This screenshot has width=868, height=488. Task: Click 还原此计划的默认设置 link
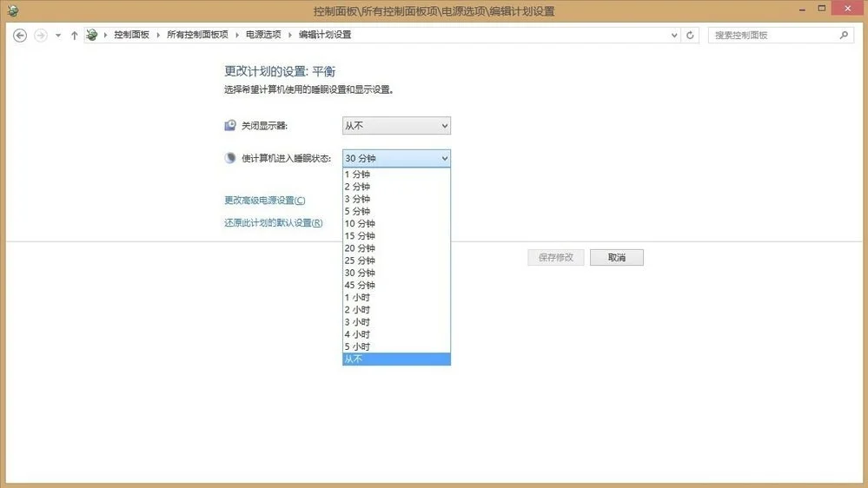(x=274, y=223)
